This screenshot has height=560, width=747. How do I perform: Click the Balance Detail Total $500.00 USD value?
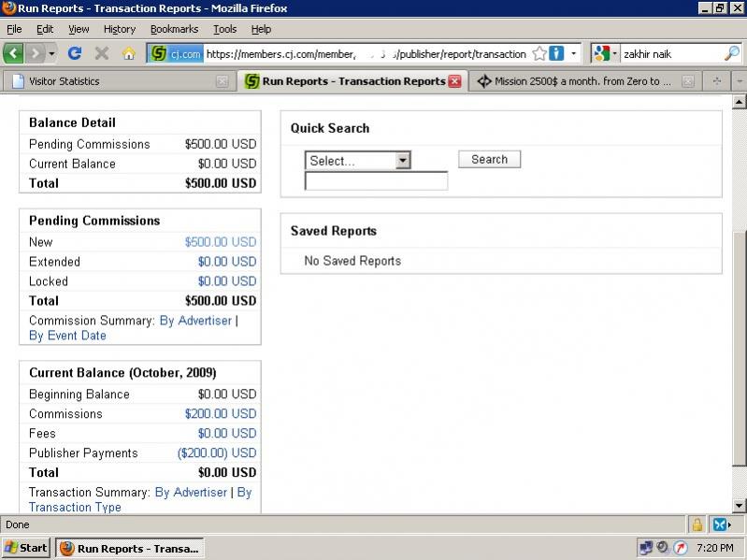[221, 183]
